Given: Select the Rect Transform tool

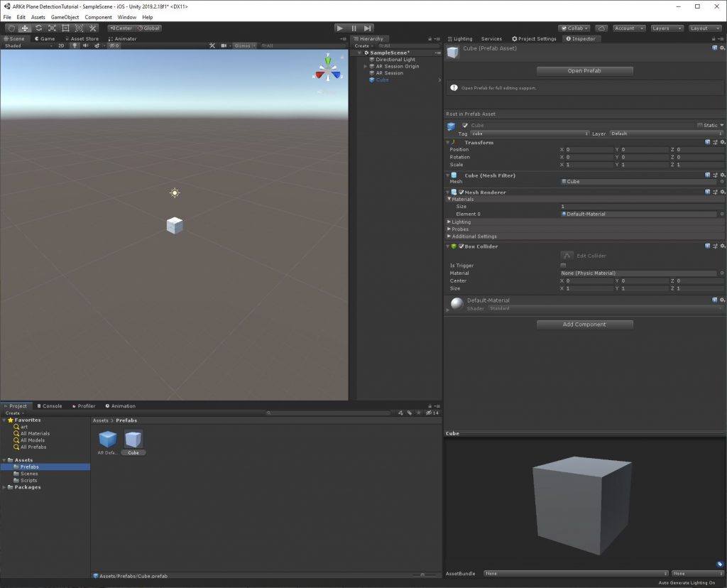Looking at the screenshot, I should 65,28.
